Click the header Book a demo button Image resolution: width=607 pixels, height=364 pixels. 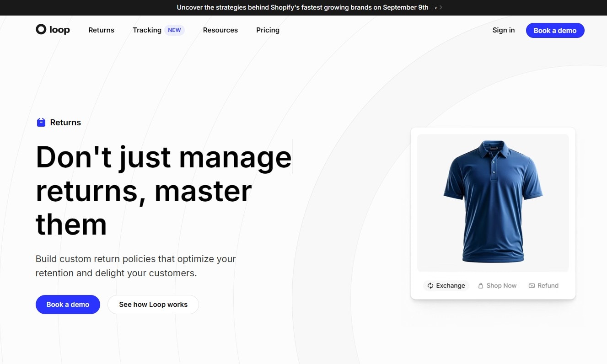coord(555,30)
